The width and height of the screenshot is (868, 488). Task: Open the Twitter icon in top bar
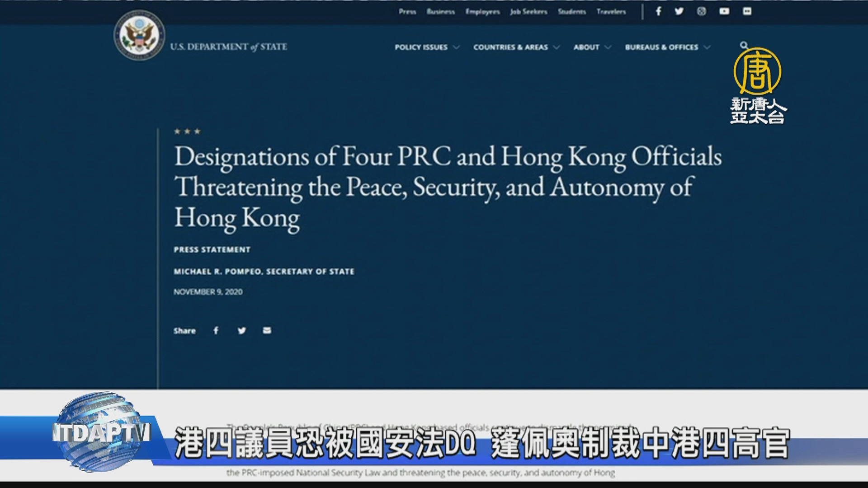pyautogui.click(x=679, y=11)
